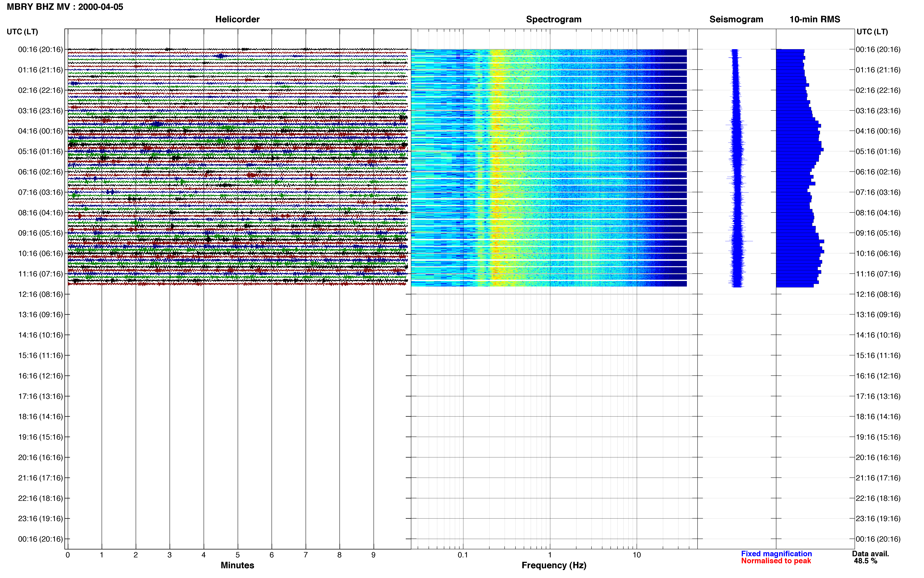The height and width of the screenshot is (578, 924).
Task: Select left time label '23:16 (19:16)'
Action: click(41, 518)
